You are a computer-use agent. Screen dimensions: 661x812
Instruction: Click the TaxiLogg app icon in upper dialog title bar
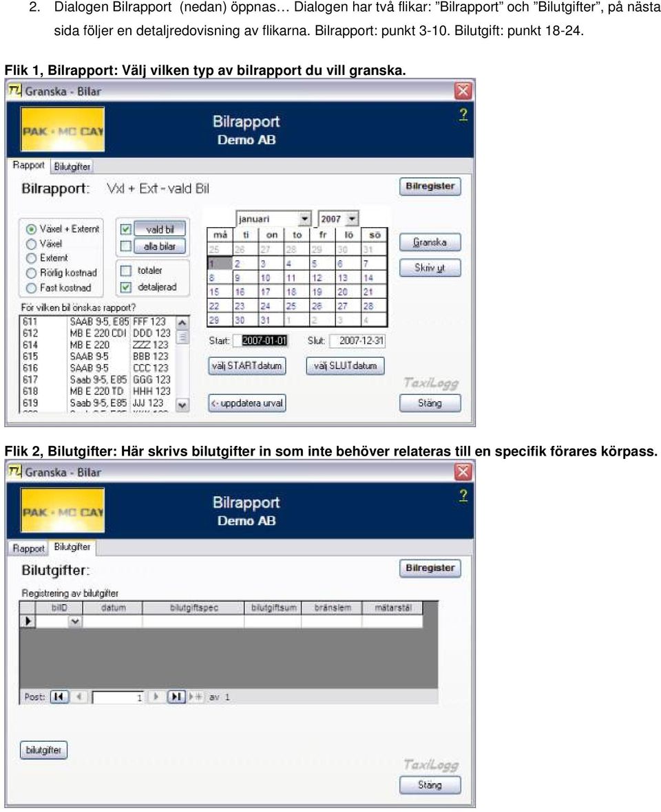[15, 91]
